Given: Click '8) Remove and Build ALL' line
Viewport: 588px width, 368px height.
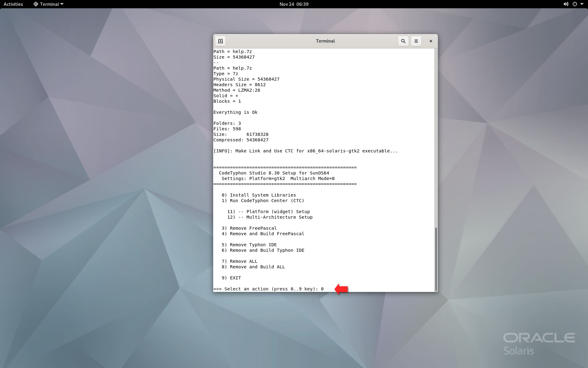Looking at the screenshot, I should point(253,267).
